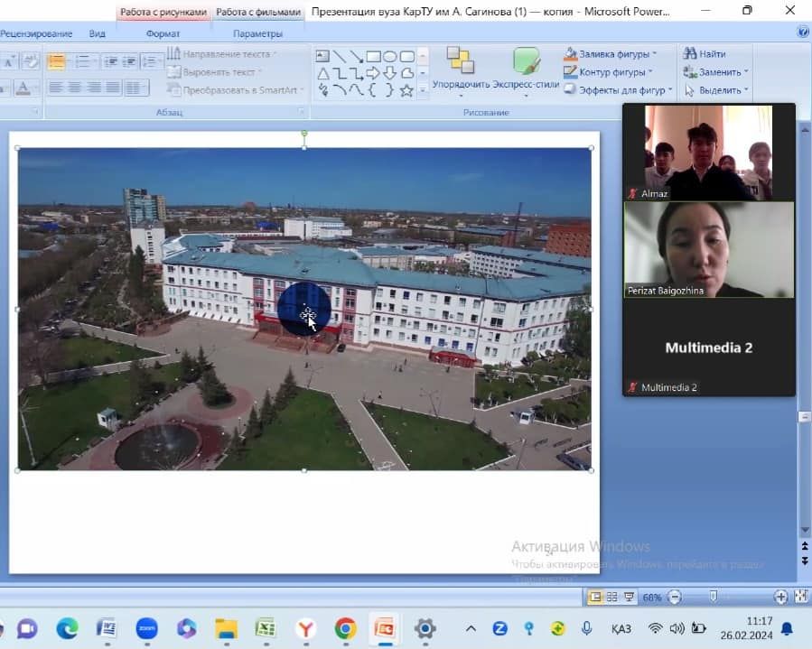Click the PowerPoint help question mark icon

803,32
